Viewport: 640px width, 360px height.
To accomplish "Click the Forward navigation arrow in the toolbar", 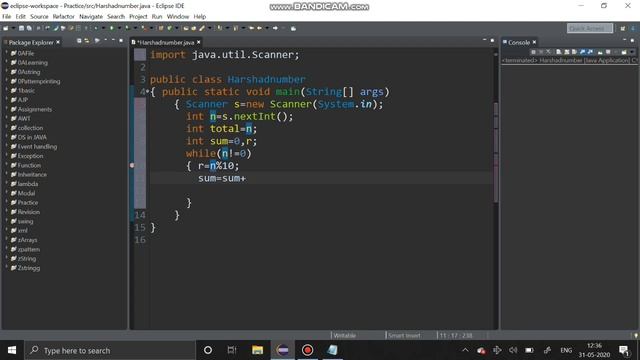I will tap(275, 28).
